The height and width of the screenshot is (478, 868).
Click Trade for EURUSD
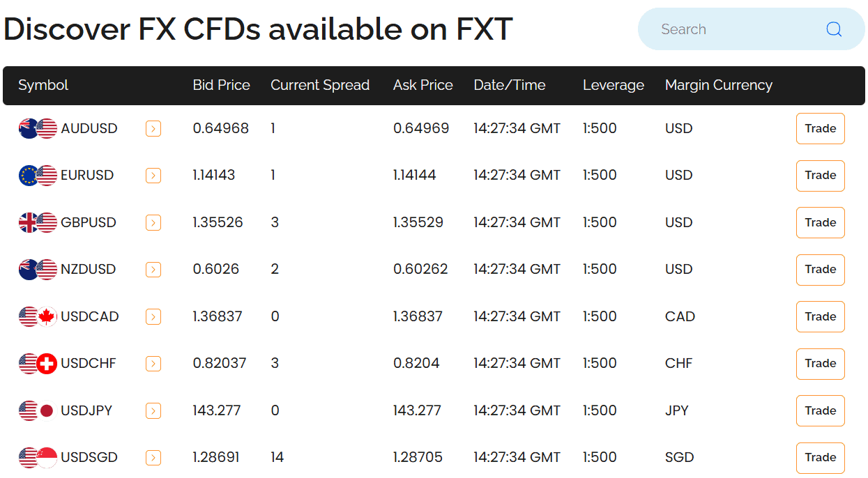[x=820, y=176]
